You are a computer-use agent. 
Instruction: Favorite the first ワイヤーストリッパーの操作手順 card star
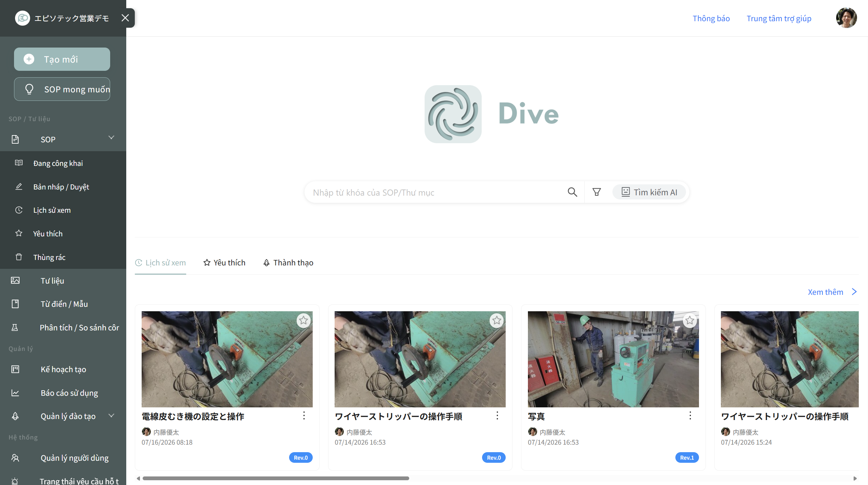[497, 320]
